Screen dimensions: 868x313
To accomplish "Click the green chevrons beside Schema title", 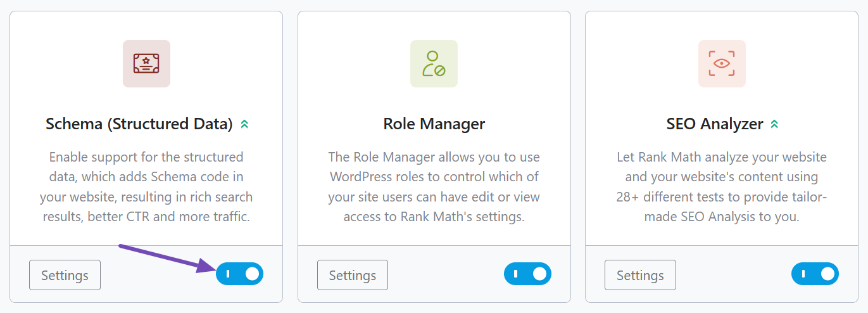I will point(244,124).
